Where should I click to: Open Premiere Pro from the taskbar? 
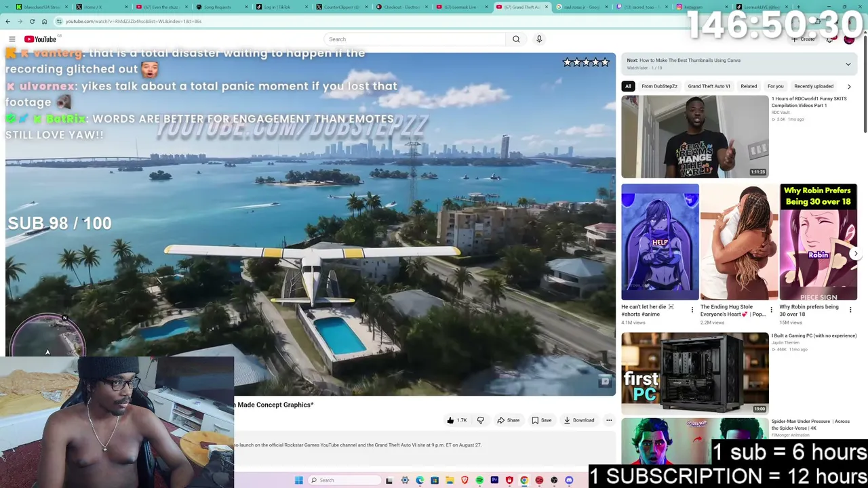pyautogui.click(x=494, y=481)
